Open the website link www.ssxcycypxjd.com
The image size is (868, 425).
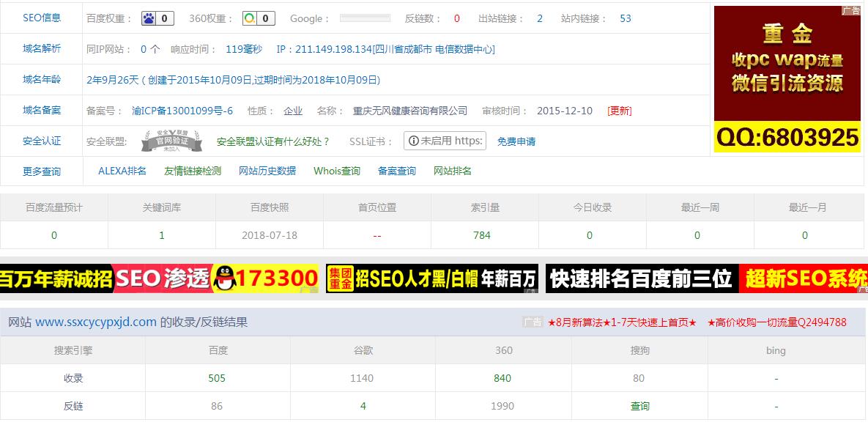click(96, 322)
